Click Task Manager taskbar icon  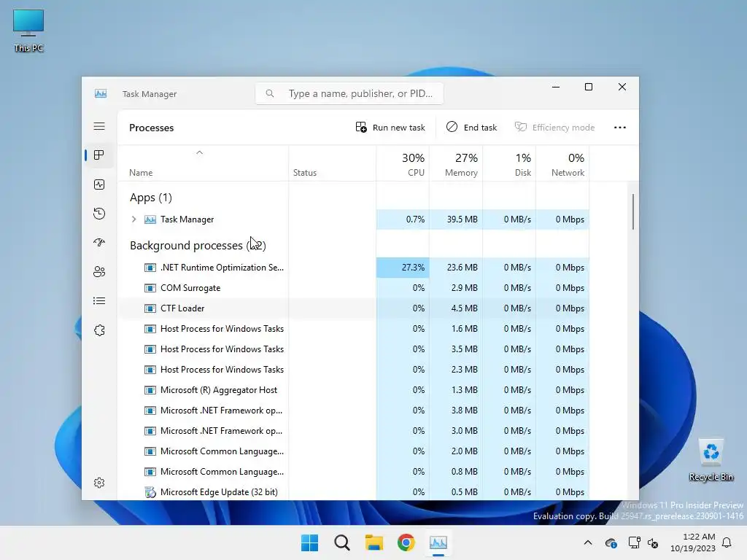pos(438,542)
